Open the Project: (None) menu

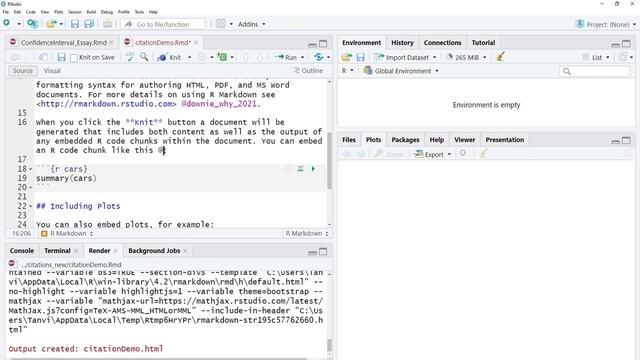pyautogui.click(x=606, y=24)
